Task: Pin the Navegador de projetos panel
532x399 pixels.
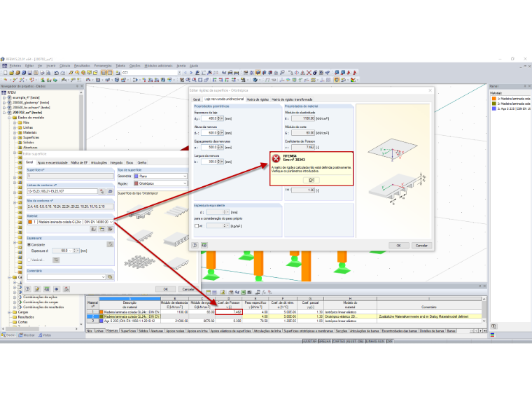Action: coord(77,86)
